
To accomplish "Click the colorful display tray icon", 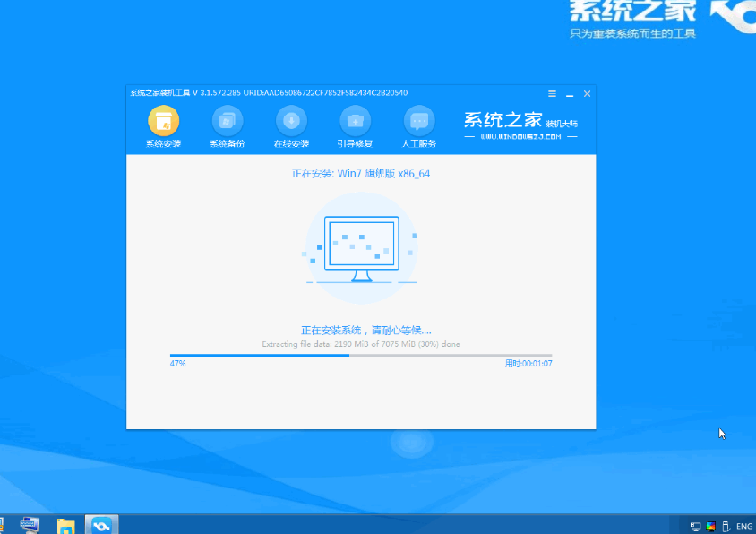I will pos(710,526).
